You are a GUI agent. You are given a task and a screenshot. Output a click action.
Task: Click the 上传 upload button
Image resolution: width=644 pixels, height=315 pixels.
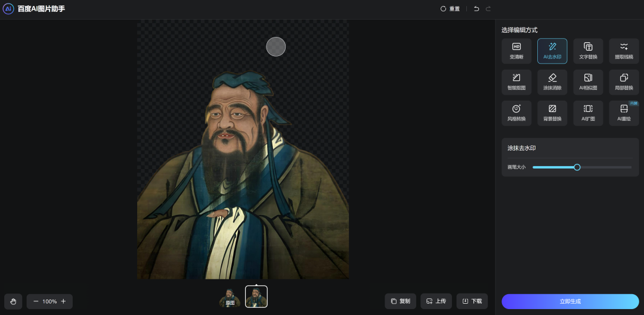pos(436,301)
